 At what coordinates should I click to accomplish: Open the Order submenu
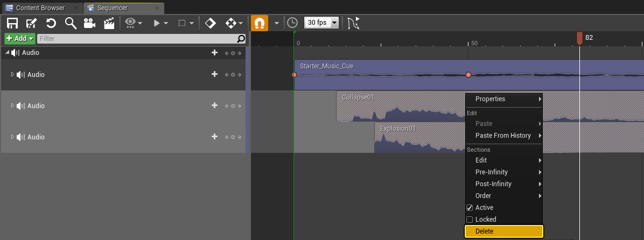click(x=504, y=196)
